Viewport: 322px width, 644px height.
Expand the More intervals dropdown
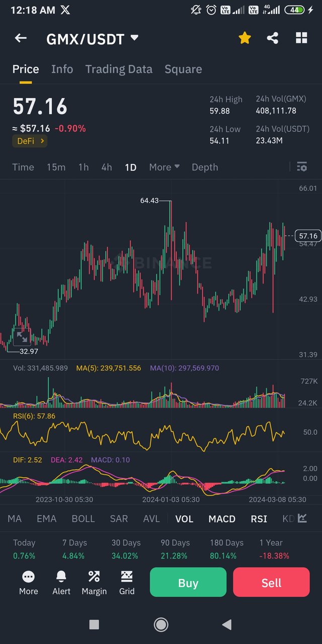coord(164,167)
